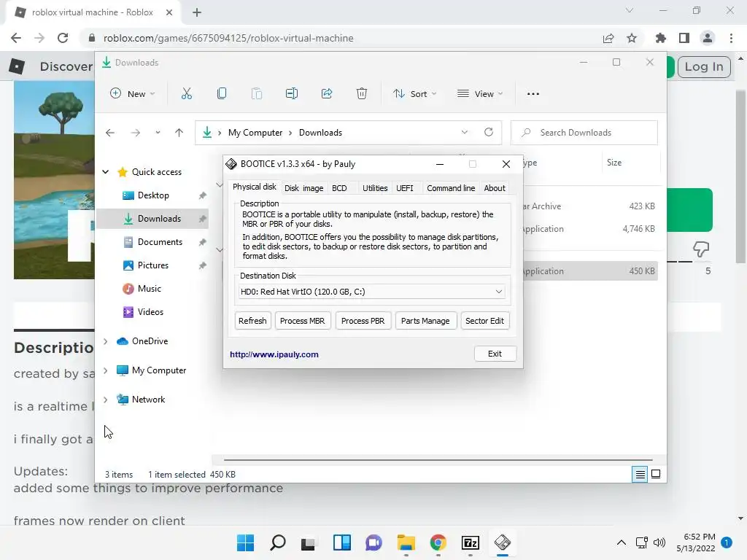Click the Roblox Log In button
Viewport: 747px width, 560px height.
[x=704, y=67]
